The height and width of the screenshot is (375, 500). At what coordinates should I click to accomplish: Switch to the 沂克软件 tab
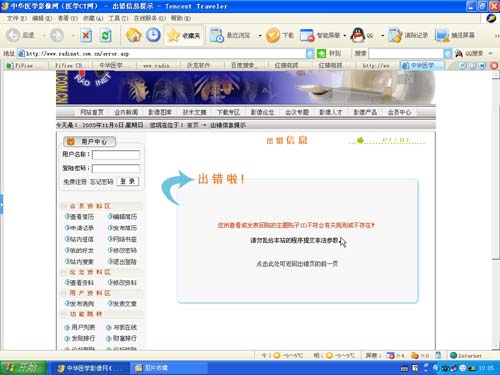(201, 66)
